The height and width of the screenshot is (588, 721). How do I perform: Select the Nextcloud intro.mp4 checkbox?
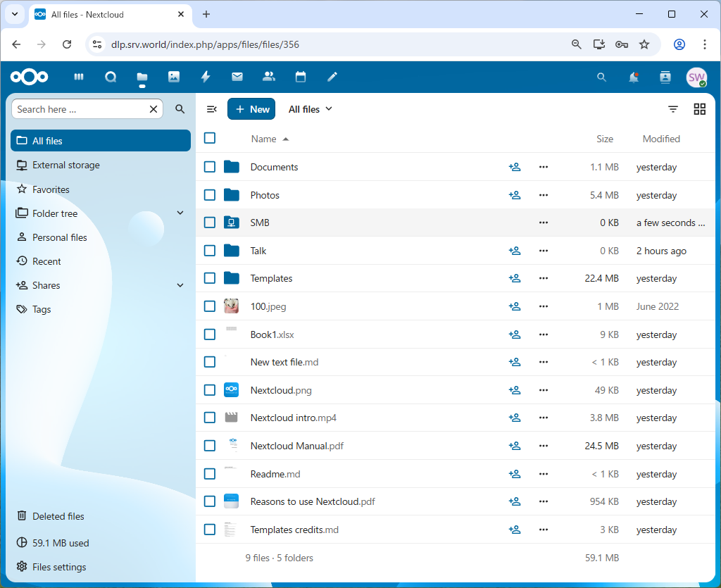point(210,418)
